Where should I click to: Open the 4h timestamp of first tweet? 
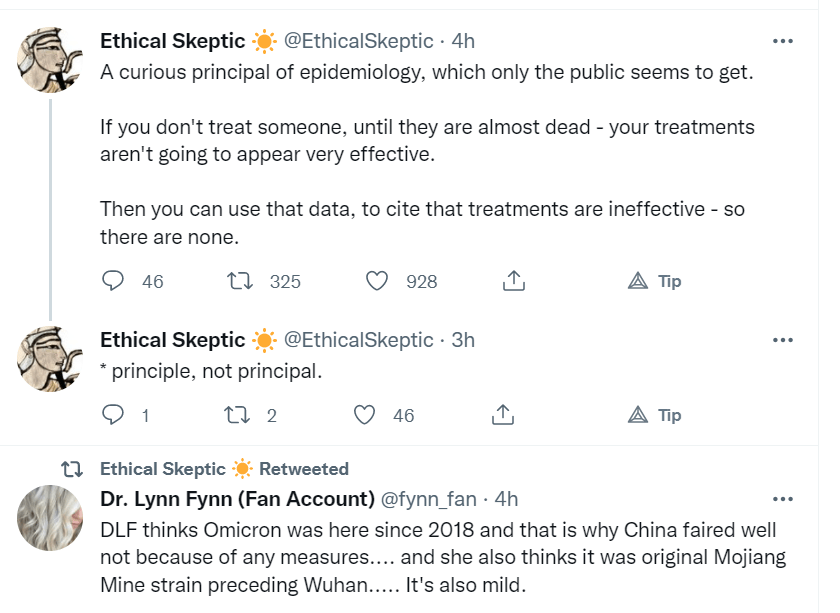[x=463, y=41]
